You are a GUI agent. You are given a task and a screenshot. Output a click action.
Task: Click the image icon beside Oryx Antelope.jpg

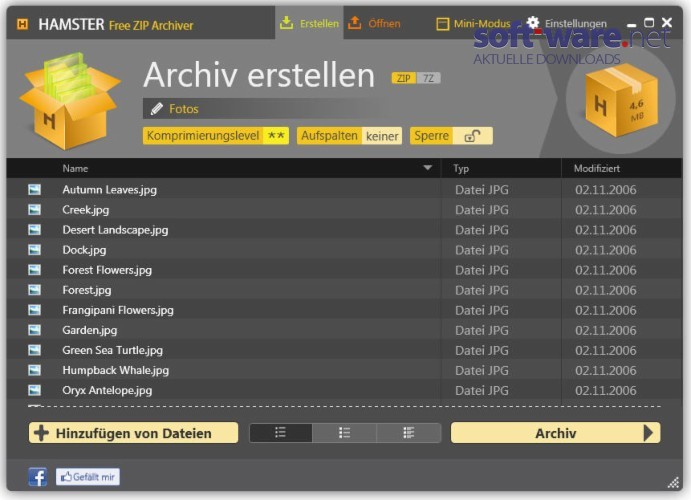pyautogui.click(x=34, y=390)
